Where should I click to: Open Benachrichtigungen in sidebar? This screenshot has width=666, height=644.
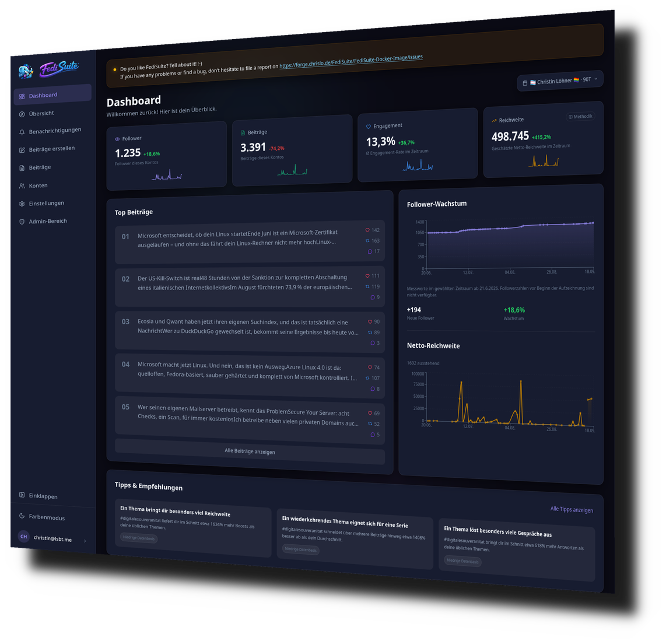pos(52,131)
